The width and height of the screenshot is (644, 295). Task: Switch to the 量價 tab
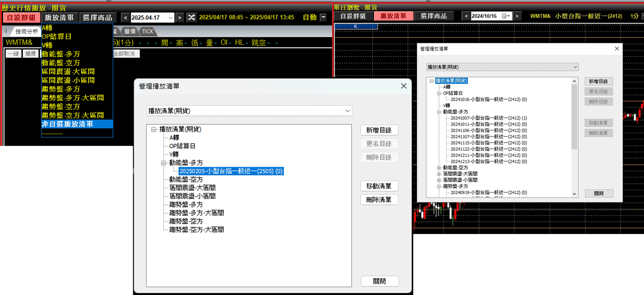[129, 31]
